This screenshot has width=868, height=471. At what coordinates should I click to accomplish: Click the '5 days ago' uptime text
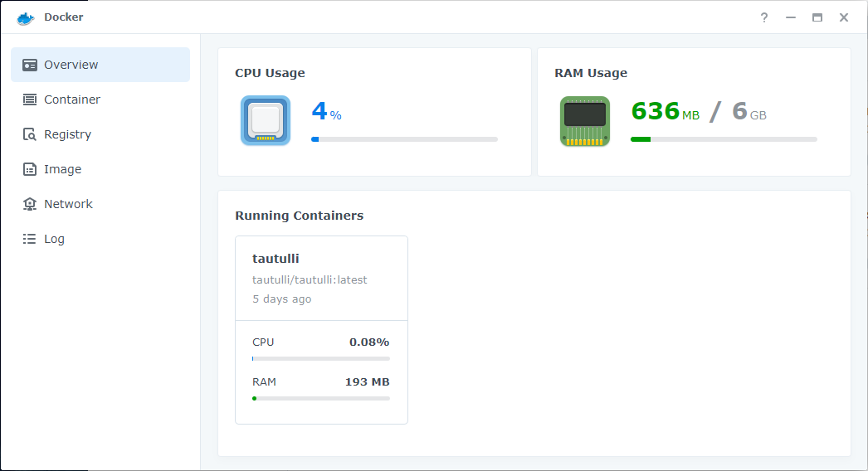(282, 299)
